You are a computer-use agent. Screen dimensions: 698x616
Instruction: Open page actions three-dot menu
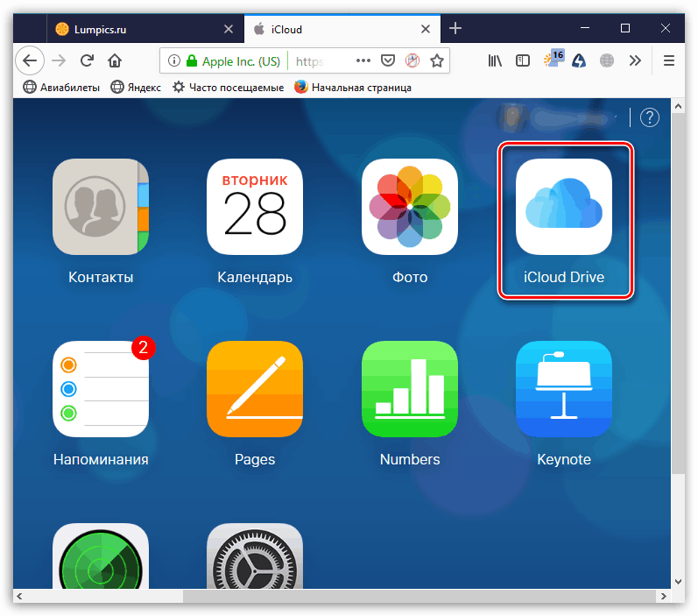click(363, 60)
